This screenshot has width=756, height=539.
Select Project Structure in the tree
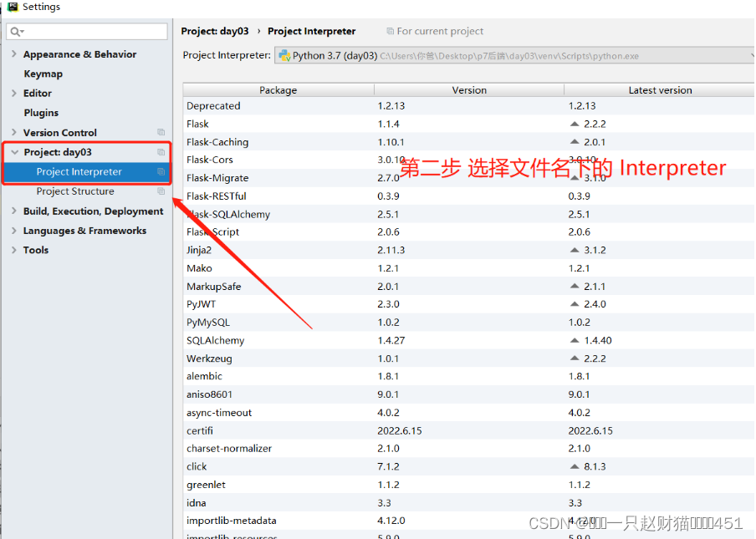[75, 191]
